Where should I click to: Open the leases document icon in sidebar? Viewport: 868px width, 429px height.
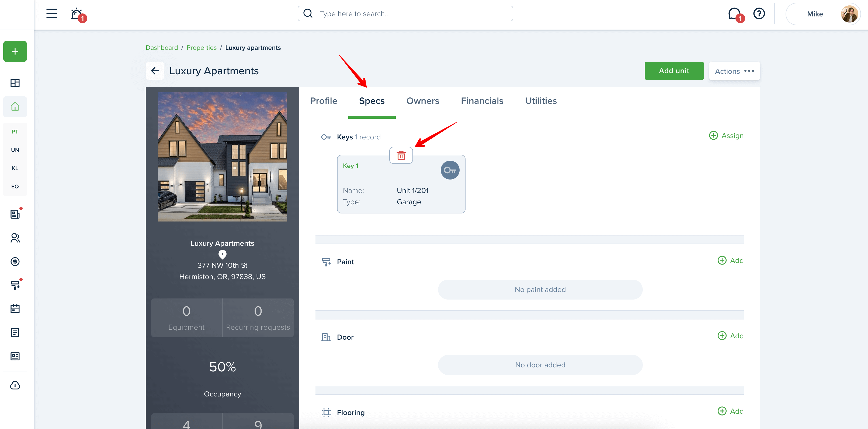(x=15, y=214)
